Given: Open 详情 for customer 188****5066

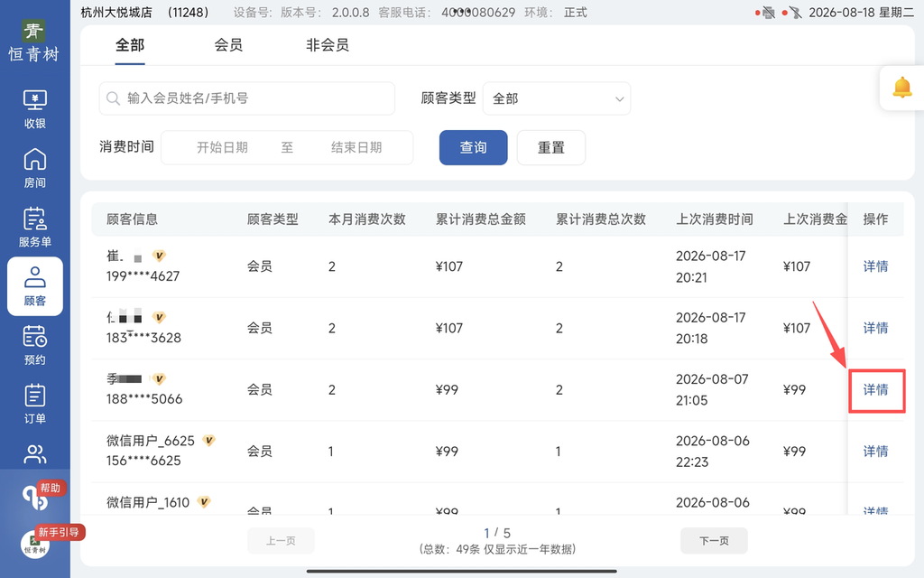Looking at the screenshot, I should pyautogui.click(x=875, y=390).
